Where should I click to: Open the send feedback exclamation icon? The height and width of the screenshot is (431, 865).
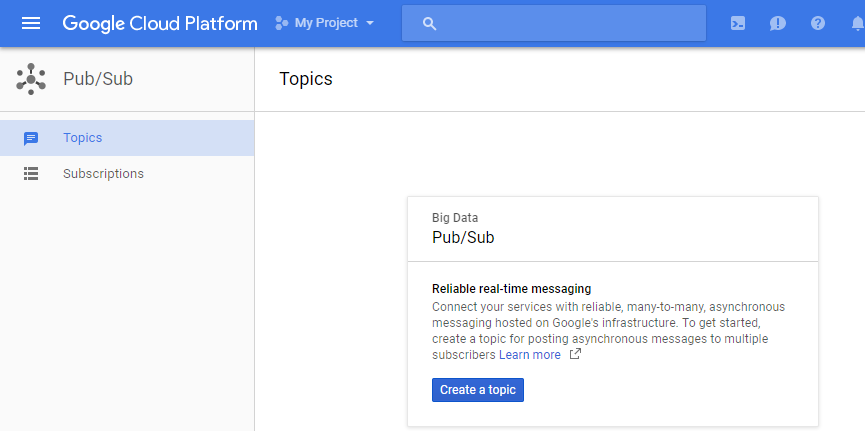tap(778, 23)
